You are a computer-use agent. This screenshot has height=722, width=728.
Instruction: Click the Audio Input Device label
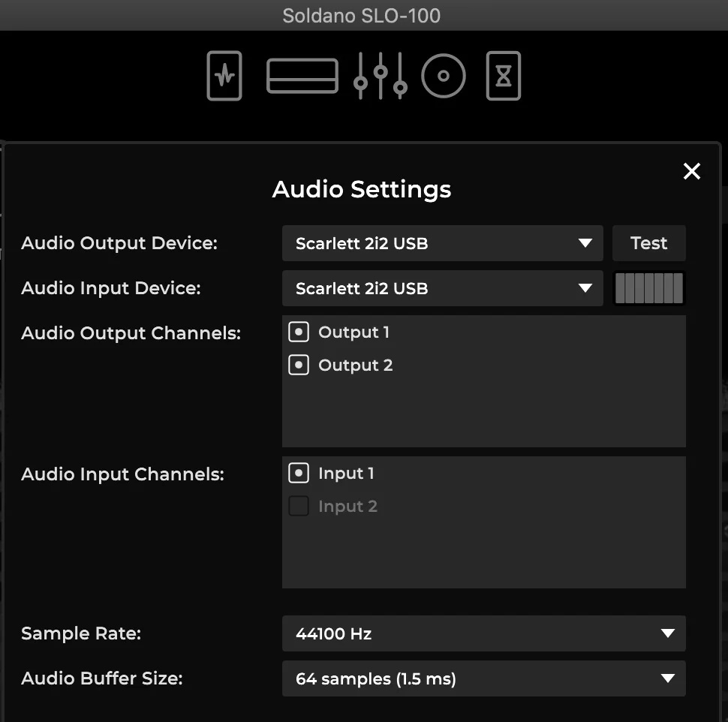point(111,288)
